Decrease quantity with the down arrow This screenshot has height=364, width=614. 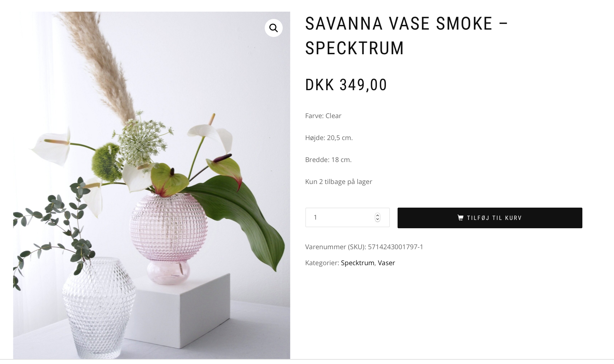click(x=377, y=220)
